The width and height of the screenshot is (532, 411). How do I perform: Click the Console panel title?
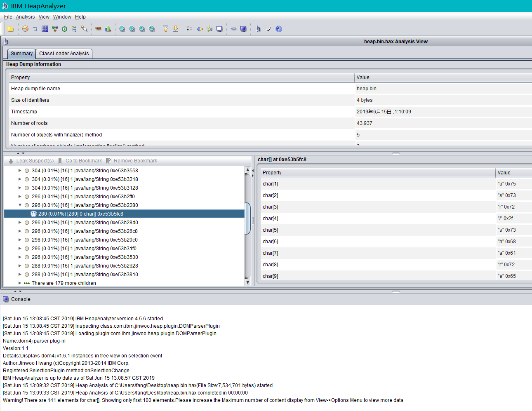21,299
